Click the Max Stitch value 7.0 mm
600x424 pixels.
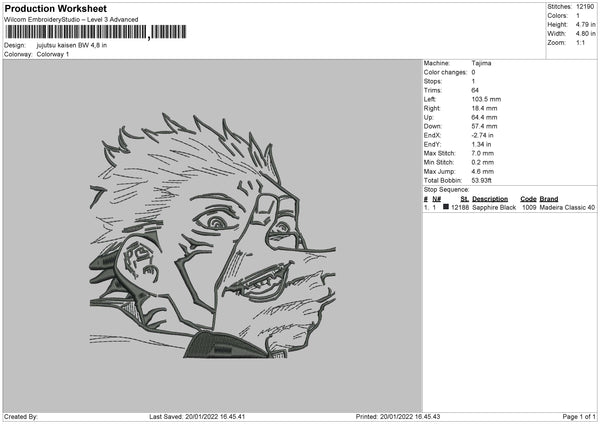tap(483, 153)
